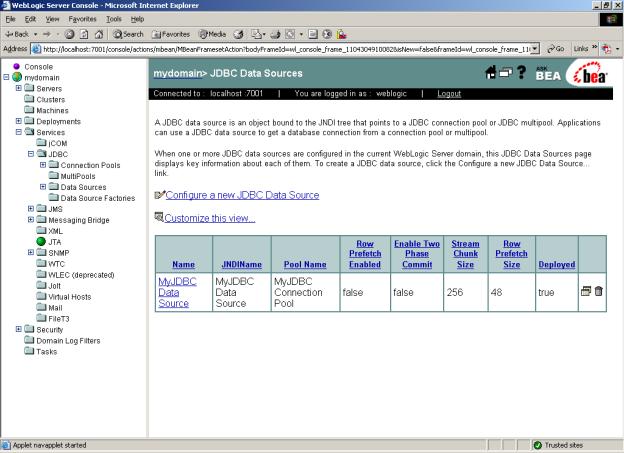Open the Favorites menu

point(82,19)
